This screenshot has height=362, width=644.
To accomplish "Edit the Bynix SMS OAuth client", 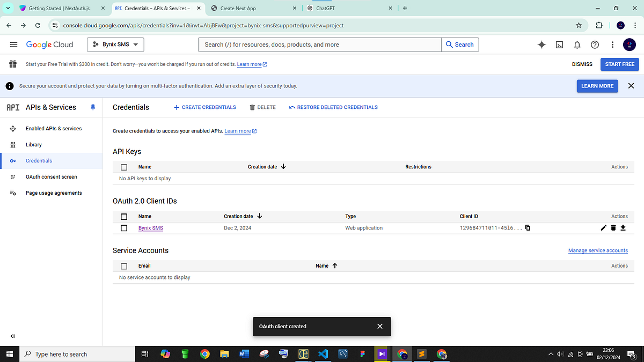I will [x=603, y=227].
